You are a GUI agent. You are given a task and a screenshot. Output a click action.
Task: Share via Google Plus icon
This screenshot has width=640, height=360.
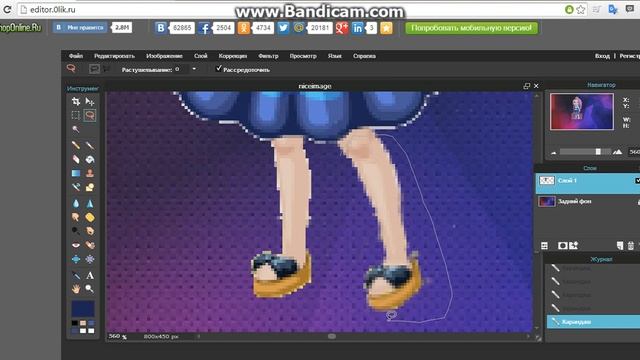pos(342,28)
